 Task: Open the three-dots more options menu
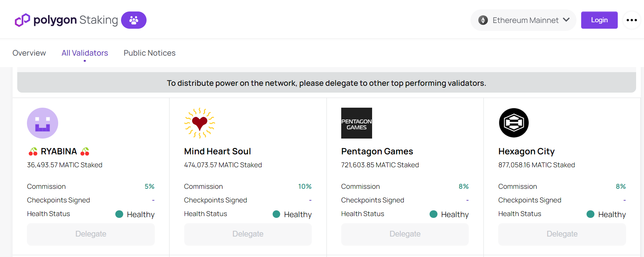tap(631, 20)
